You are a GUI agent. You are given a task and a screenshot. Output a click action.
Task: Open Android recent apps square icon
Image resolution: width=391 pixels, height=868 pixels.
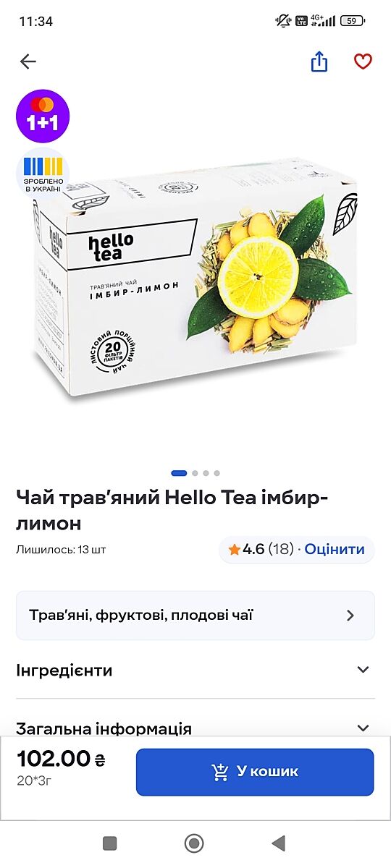[x=110, y=843]
